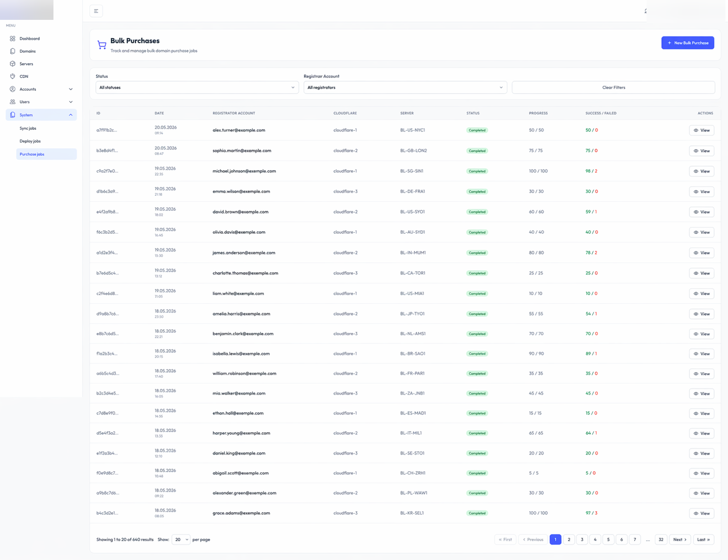Image resolution: width=728 pixels, height=560 pixels.
Task: Click the Date column header
Action: pyautogui.click(x=159, y=113)
